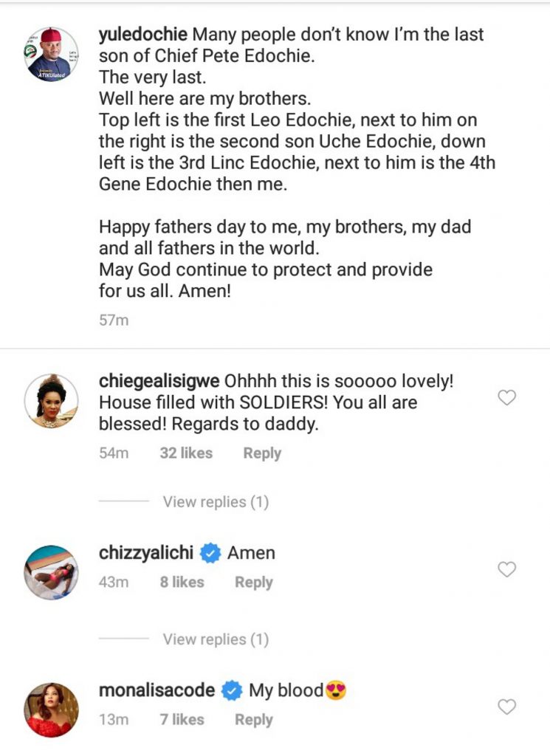Tap chizzyalichi's profile avatar
The height and width of the screenshot is (756, 550).
tap(52, 573)
